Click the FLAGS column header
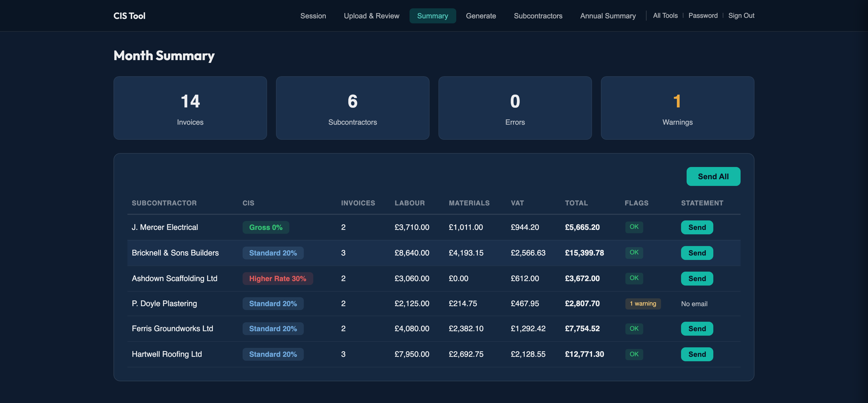 coord(637,203)
